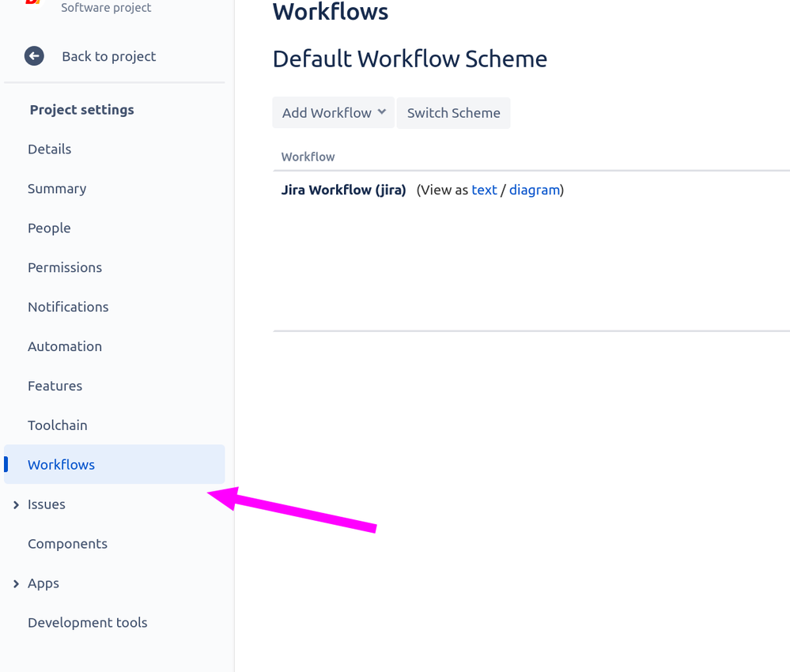
Task: Open Components settings page
Action: click(67, 544)
